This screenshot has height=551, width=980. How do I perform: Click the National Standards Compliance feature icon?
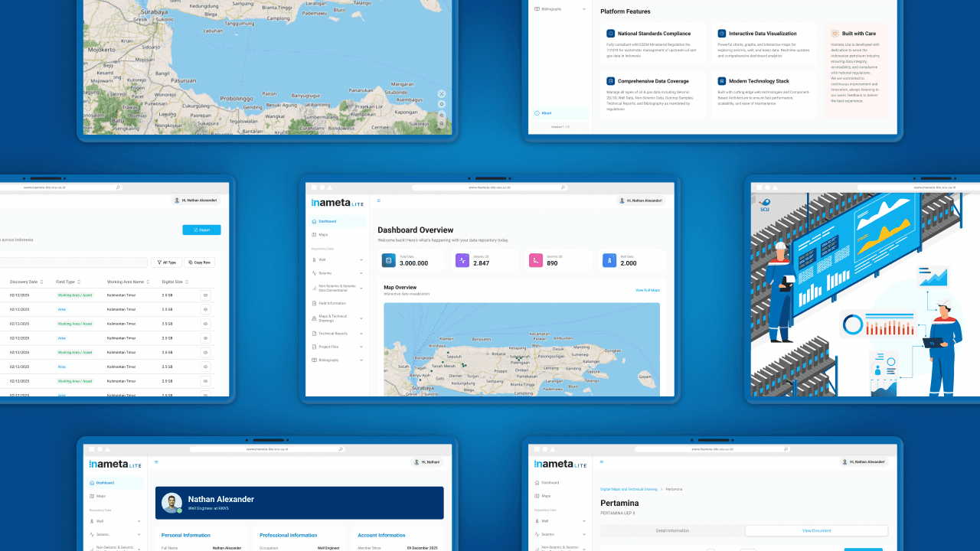pos(611,34)
